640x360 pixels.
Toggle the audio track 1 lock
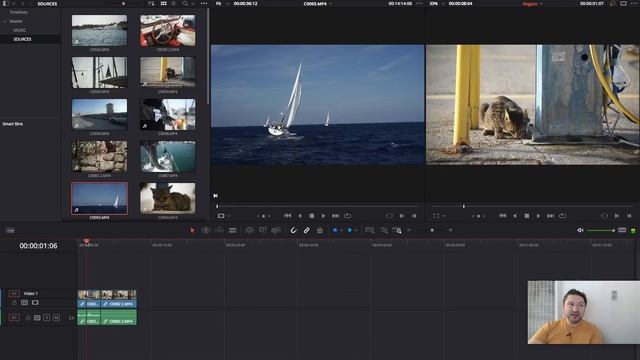(28, 318)
